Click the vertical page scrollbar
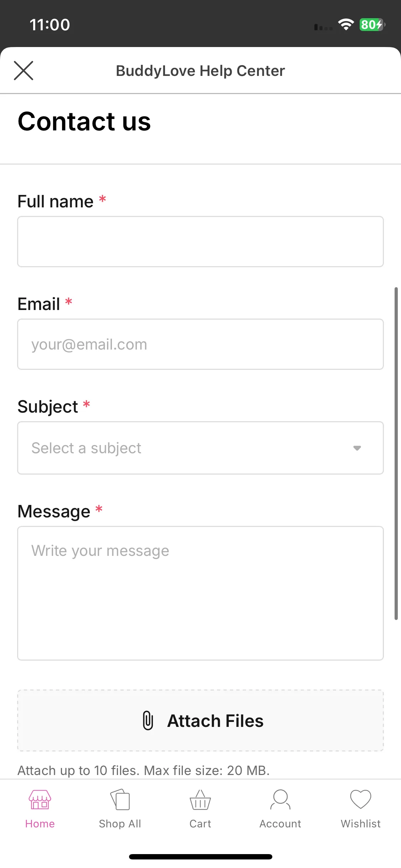The width and height of the screenshot is (401, 868). [x=396, y=453]
